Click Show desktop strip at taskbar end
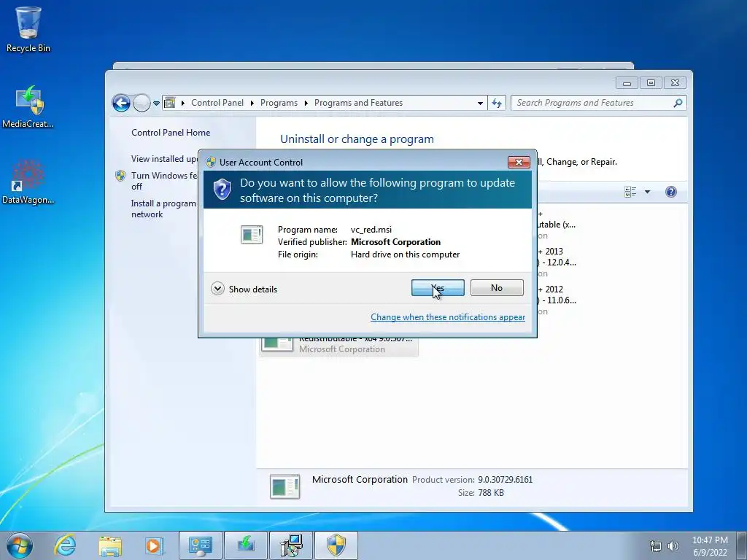Image resolution: width=747 pixels, height=560 pixels. pyautogui.click(x=743, y=545)
